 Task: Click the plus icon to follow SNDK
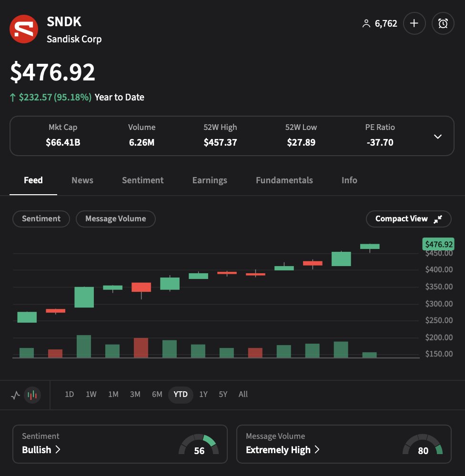click(x=414, y=23)
